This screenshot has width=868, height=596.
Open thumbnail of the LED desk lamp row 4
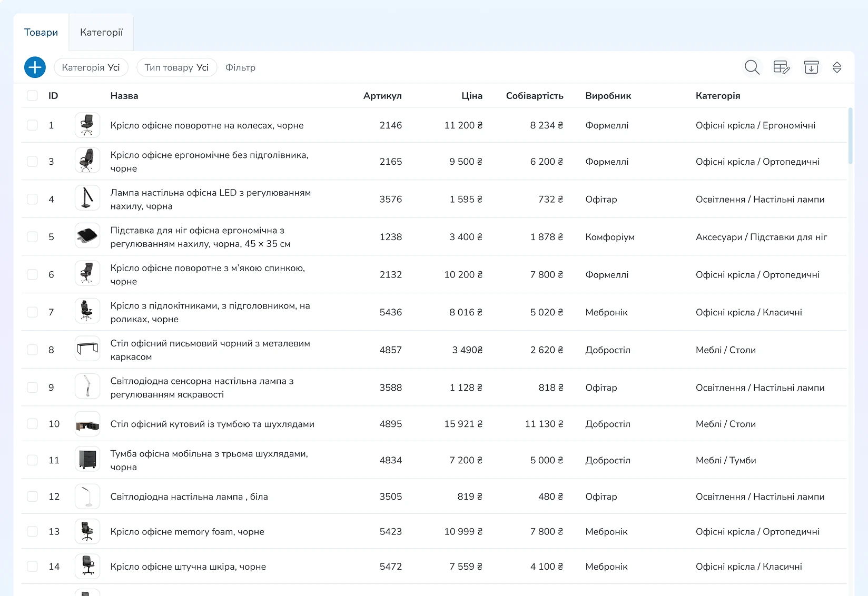[87, 199]
